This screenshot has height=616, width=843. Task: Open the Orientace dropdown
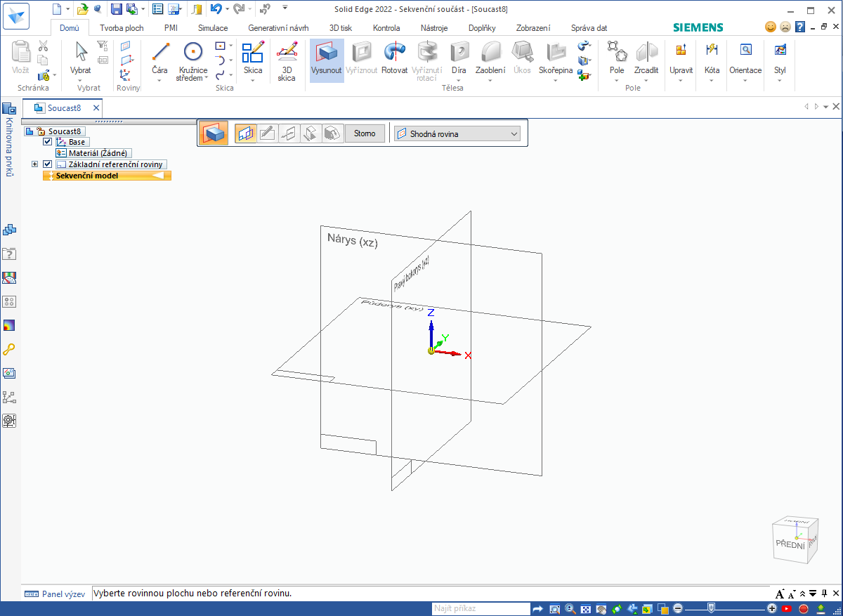(x=745, y=79)
